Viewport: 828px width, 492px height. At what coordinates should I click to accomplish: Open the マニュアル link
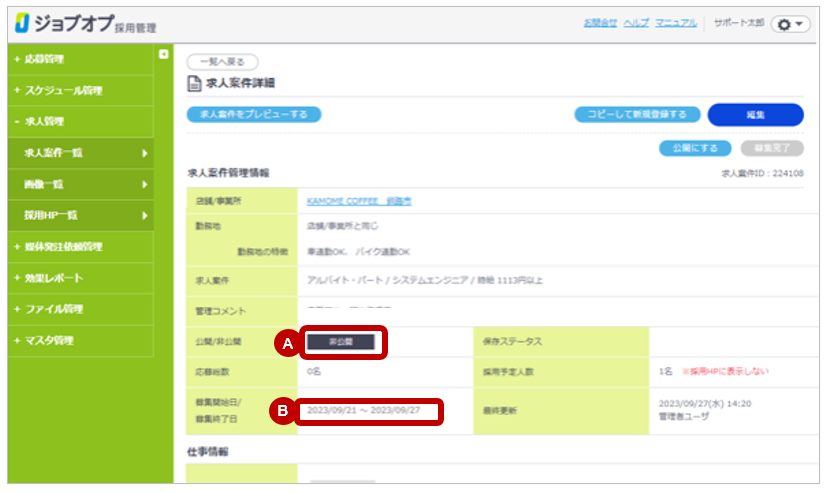point(676,23)
